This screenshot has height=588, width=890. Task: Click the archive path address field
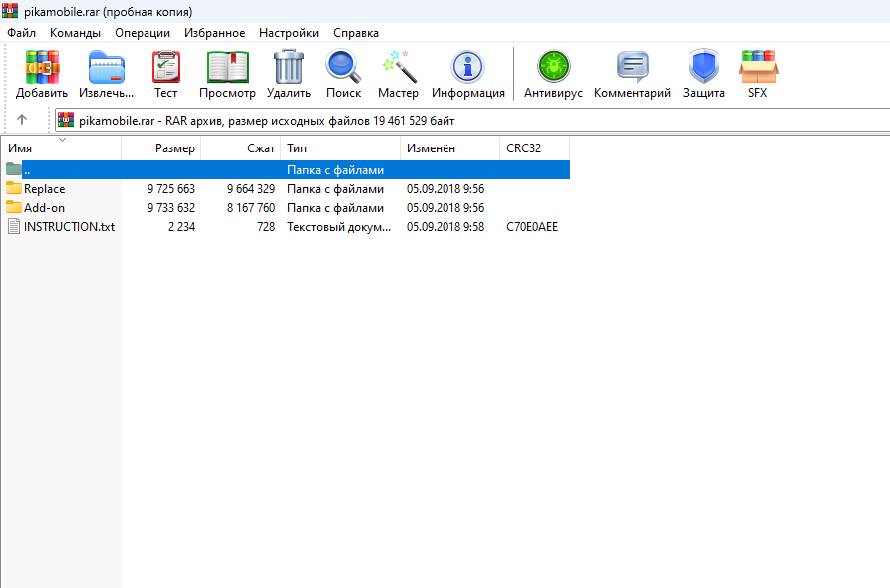coord(474,120)
